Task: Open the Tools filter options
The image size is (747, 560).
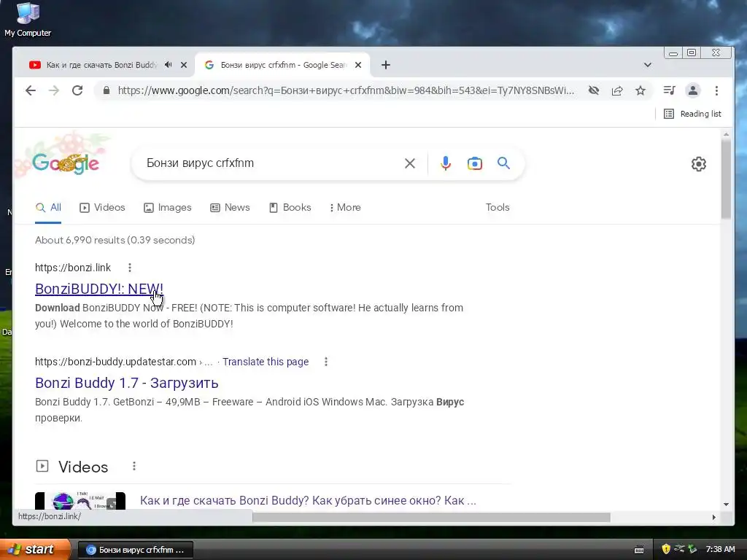Action: pyautogui.click(x=498, y=208)
